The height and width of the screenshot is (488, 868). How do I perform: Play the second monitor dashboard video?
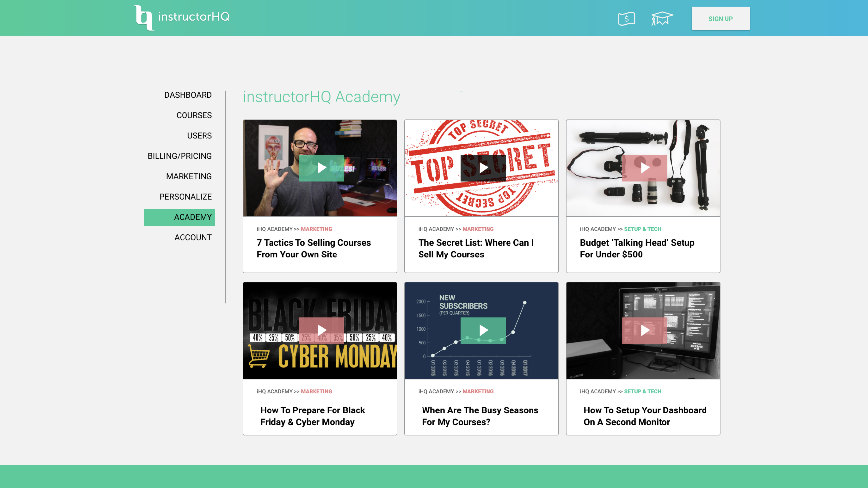(644, 330)
